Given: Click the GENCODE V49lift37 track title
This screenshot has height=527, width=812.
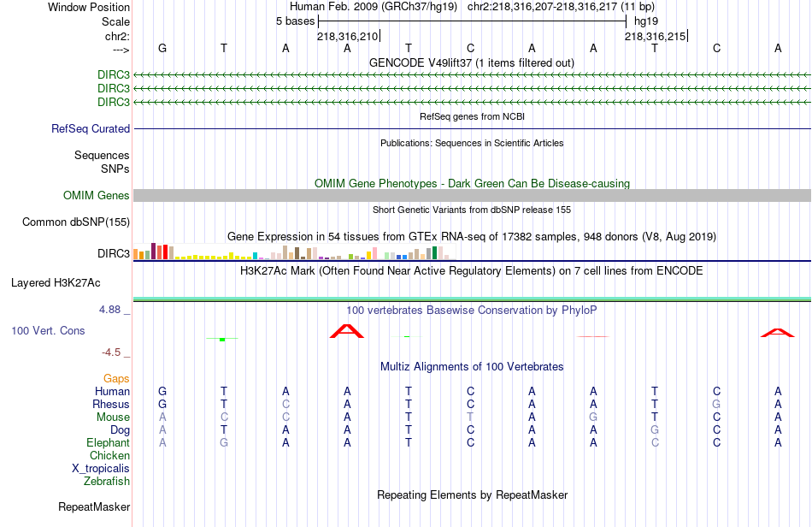Looking at the screenshot, I should [x=472, y=62].
